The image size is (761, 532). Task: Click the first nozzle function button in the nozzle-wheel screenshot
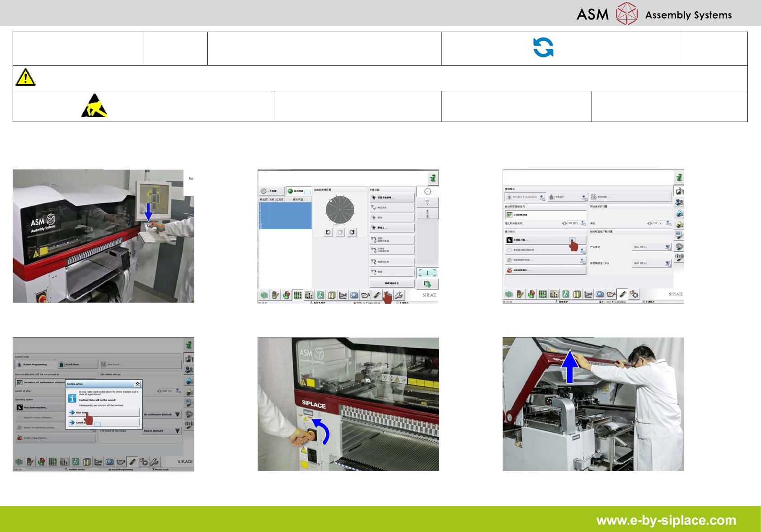tap(392, 198)
